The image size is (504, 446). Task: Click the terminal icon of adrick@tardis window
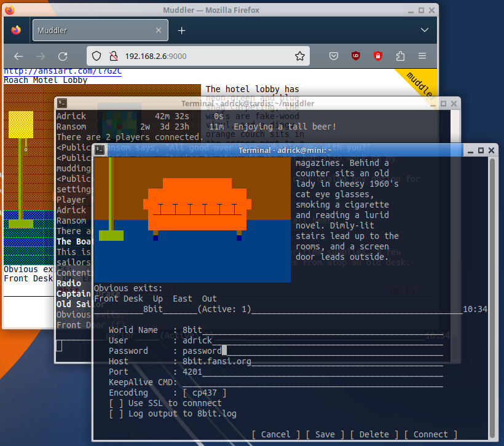pyautogui.click(x=62, y=103)
